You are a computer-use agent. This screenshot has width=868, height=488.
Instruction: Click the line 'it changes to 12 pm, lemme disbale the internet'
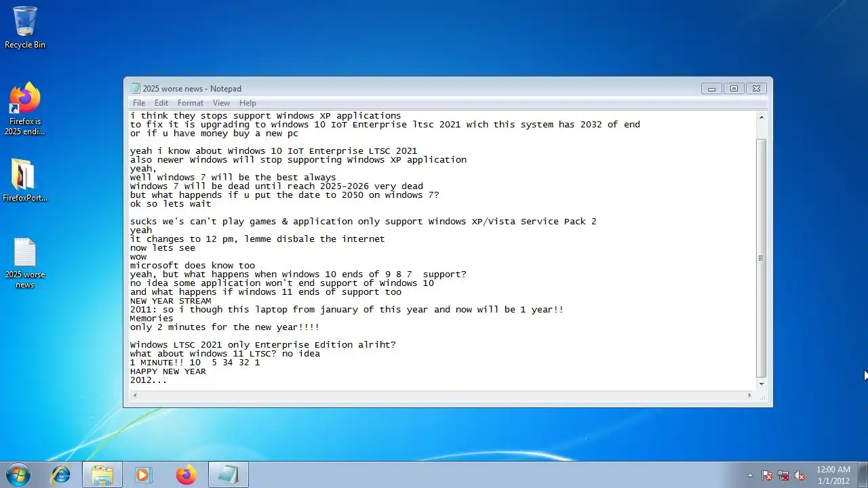(258, 239)
